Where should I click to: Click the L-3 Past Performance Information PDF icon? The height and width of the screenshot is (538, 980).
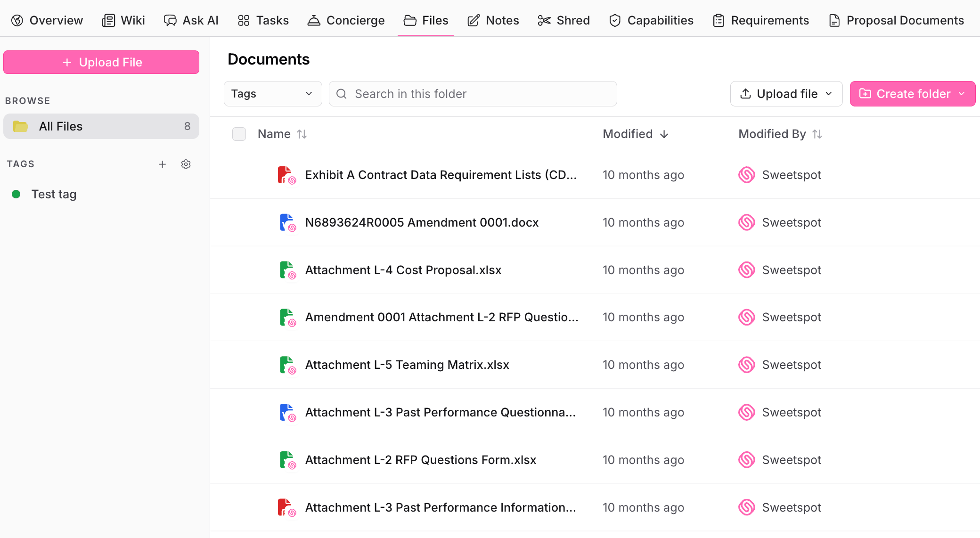pyautogui.click(x=286, y=508)
